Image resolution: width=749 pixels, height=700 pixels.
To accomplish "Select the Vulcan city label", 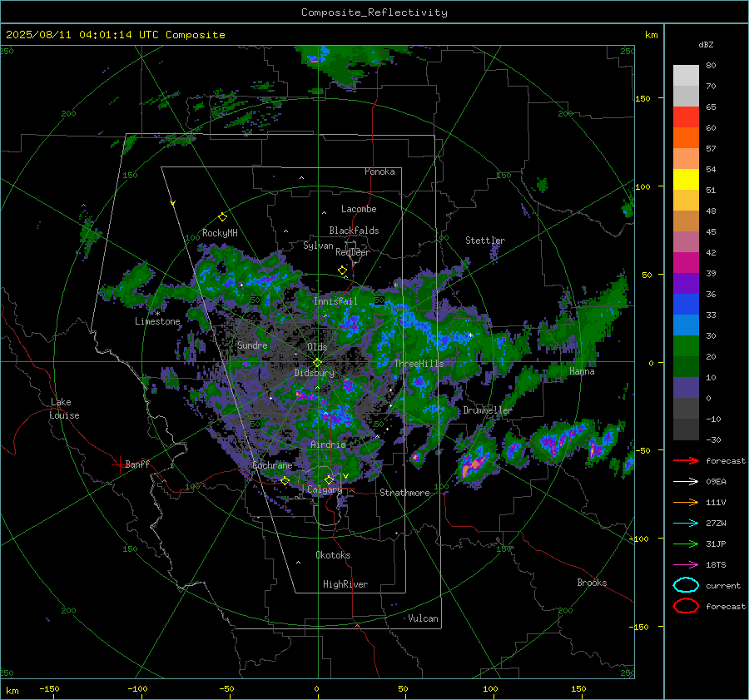I will click(424, 618).
